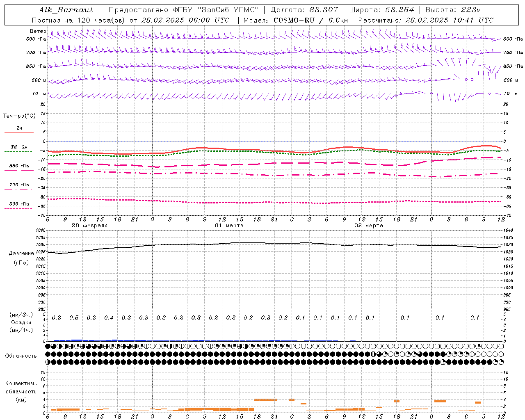Click the date label 02 марта
The width and height of the screenshot is (525, 420).
[369, 226]
